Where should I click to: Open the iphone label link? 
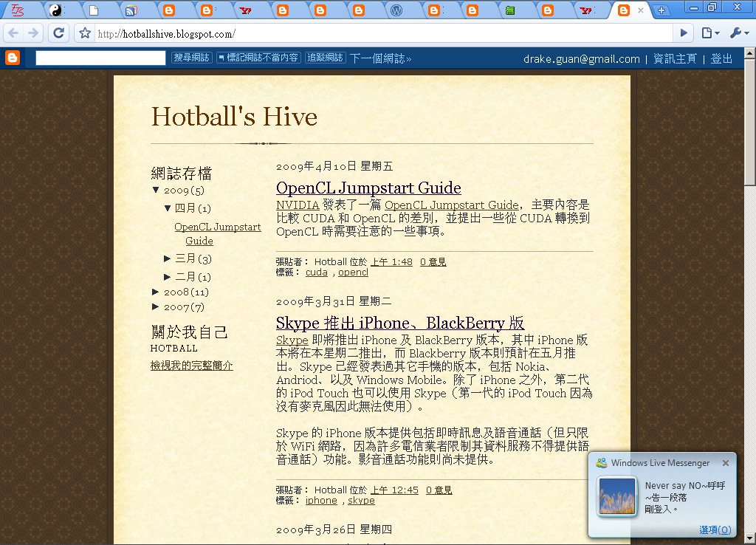coord(321,501)
